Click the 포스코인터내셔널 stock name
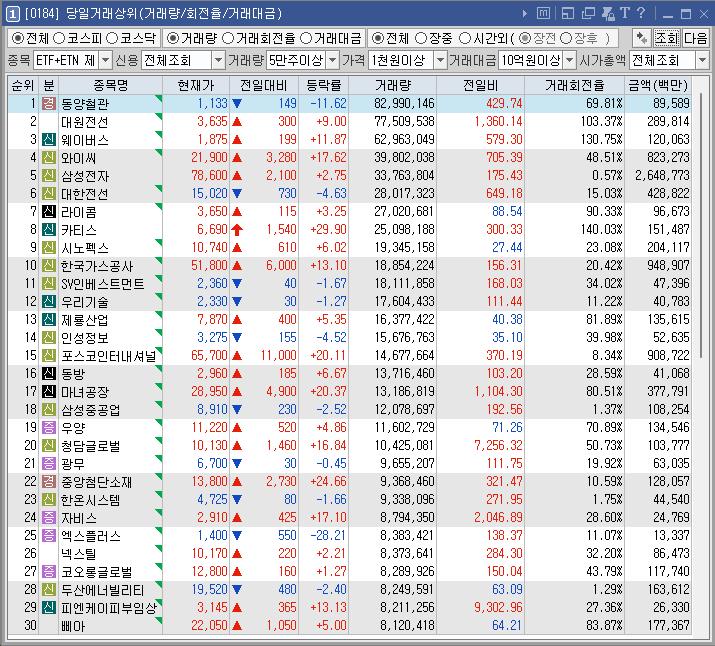 (x=109, y=356)
